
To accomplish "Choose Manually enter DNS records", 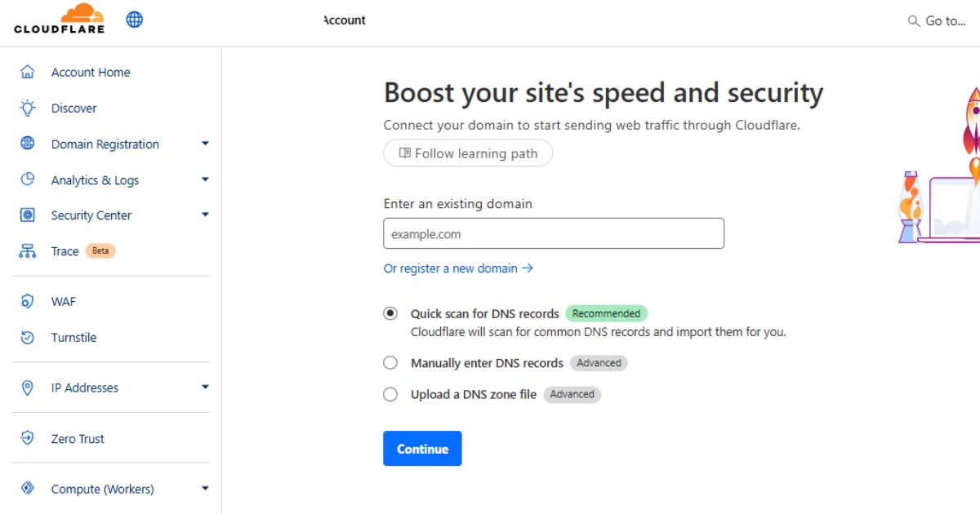I will 390,362.
